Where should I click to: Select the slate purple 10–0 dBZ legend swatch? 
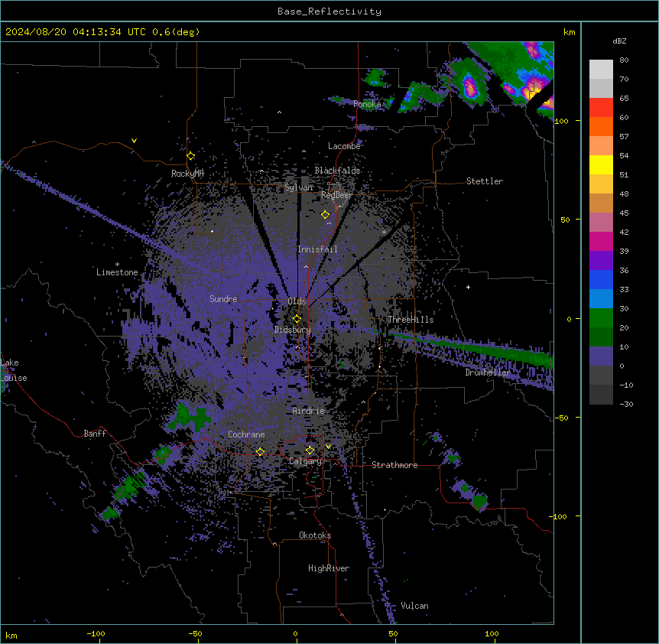(601, 356)
